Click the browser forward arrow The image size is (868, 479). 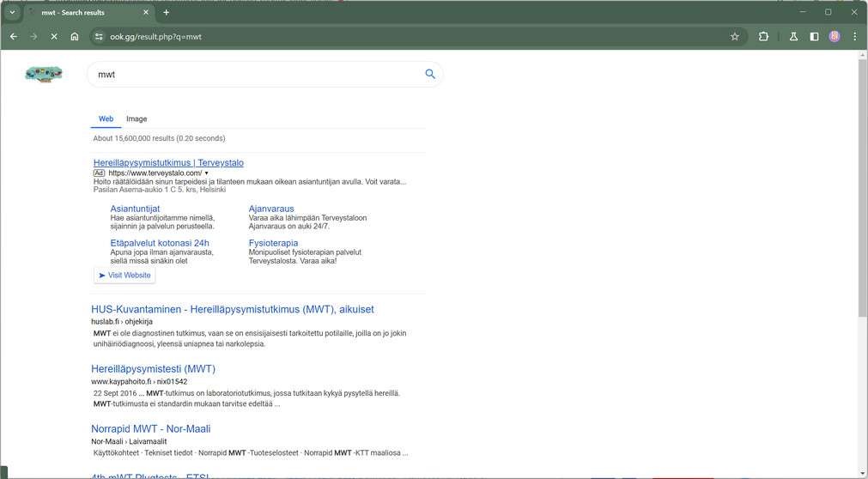[x=33, y=37]
